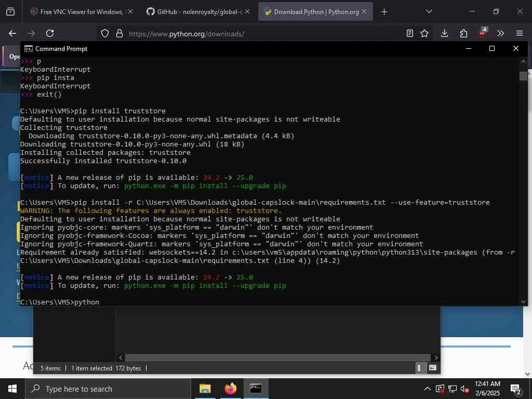
Task: Toggle Firefox reader view
Action: tap(410, 33)
